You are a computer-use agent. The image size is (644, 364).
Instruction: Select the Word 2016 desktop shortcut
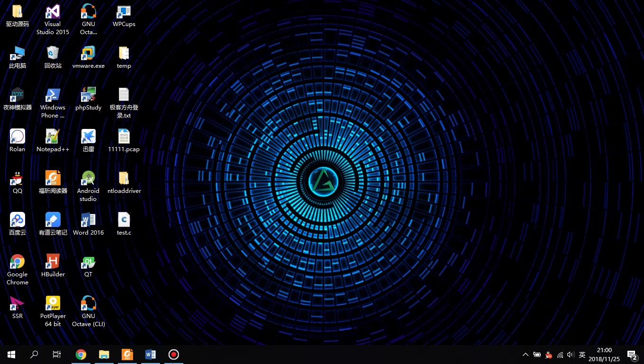pyautogui.click(x=88, y=220)
